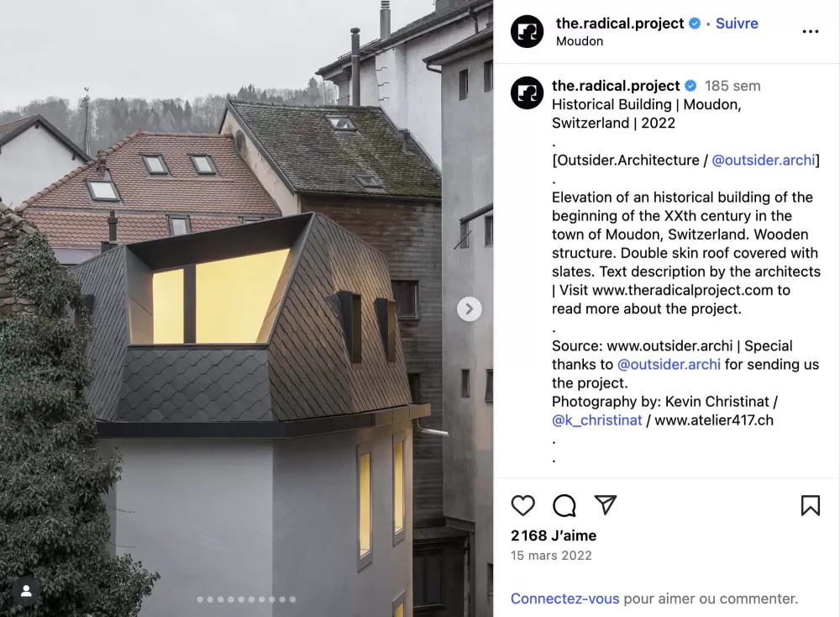Show tagged people on the photo
Viewport: 840px width, 617px height.
[26, 591]
